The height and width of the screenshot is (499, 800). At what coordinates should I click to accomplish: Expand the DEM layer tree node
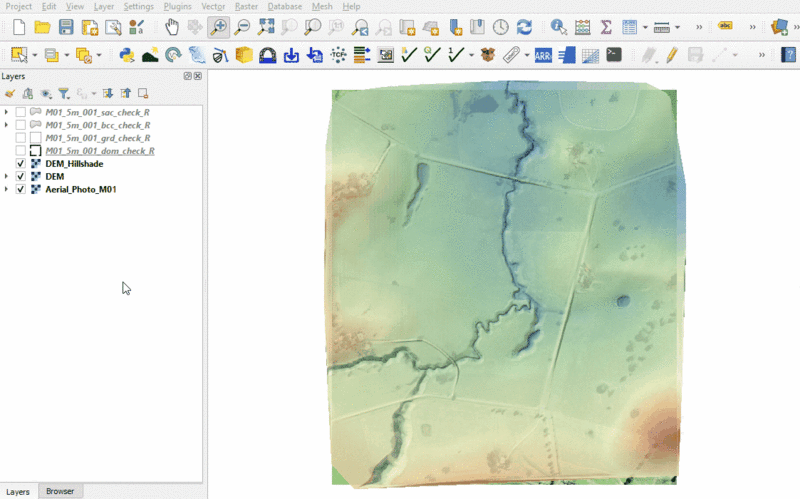(x=7, y=177)
